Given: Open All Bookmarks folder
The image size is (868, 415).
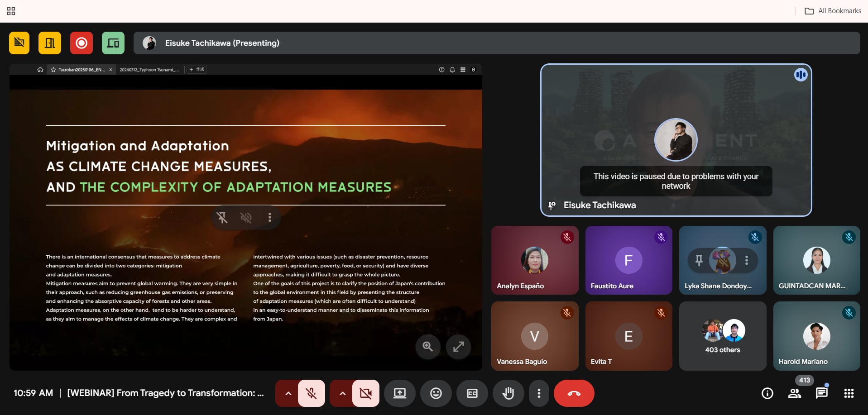Looking at the screenshot, I should (x=833, y=11).
